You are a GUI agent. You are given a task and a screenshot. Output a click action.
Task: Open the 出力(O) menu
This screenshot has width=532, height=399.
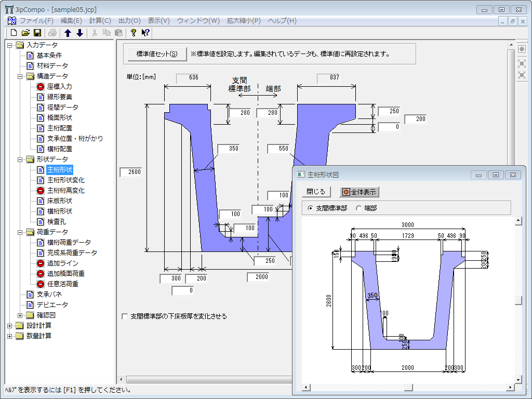click(129, 21)
